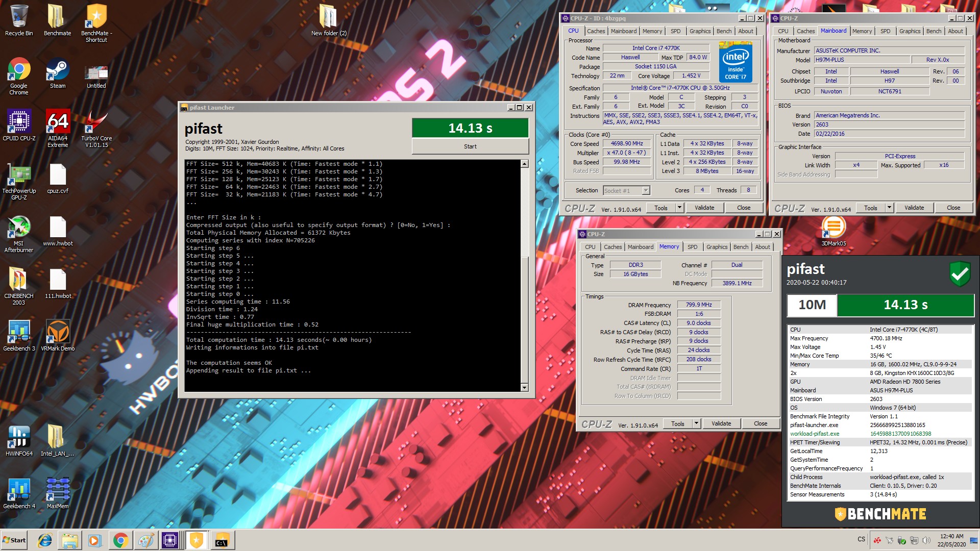This screenshot has height=551, width=980.
Task: Open Google Chrome desktop icon
Action: click(x=19, y=76)
